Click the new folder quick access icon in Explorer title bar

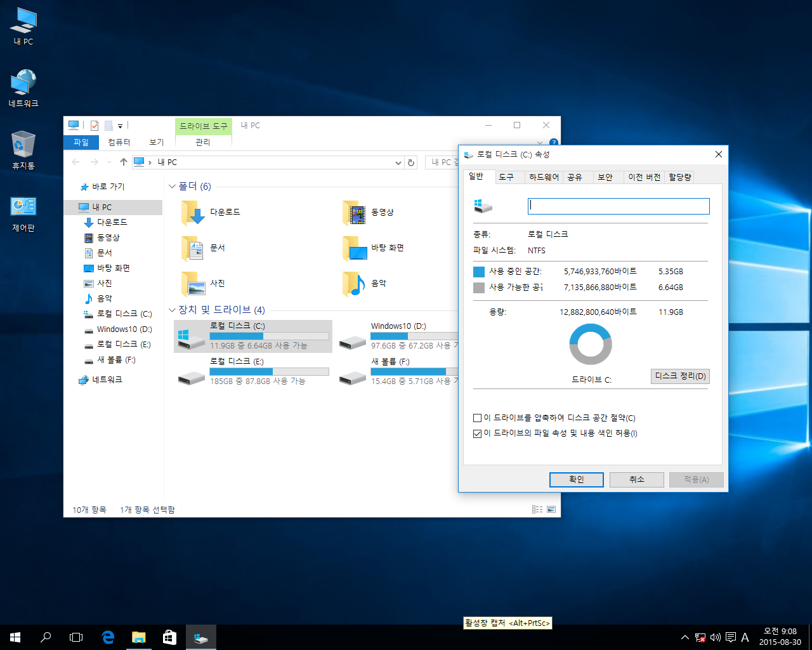coord(108,126)
